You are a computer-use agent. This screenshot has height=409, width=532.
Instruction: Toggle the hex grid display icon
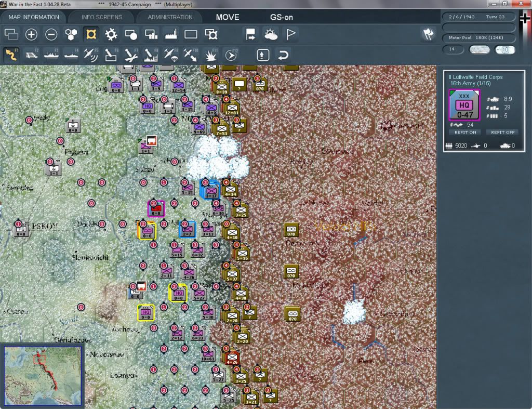(x=71, y=34)
